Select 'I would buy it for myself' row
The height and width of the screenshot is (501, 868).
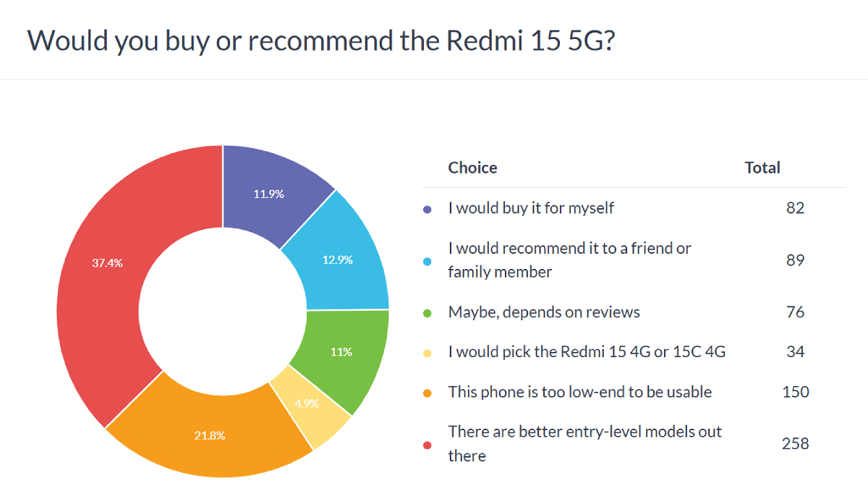tap(531, 208)
